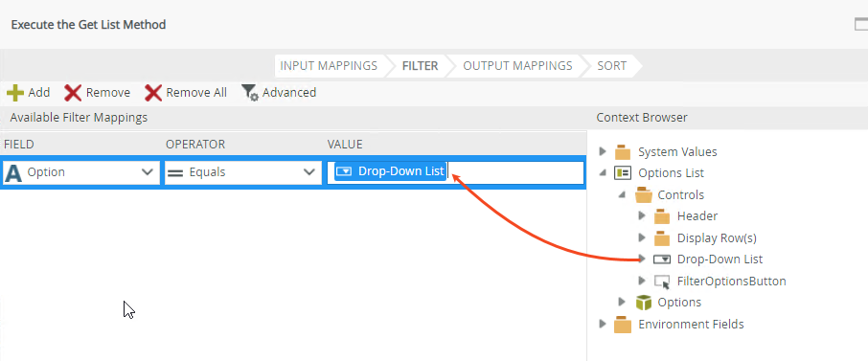This screenshot has height=361, width=868.
Task: Maximize the dialog window
Action: [x=860, y=24]
